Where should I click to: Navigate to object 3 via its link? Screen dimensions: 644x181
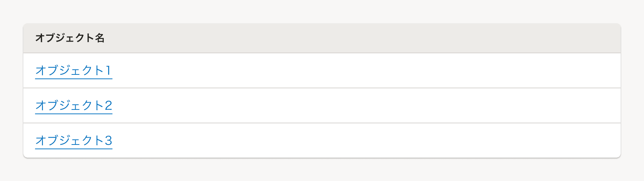(x=73, y=140)
